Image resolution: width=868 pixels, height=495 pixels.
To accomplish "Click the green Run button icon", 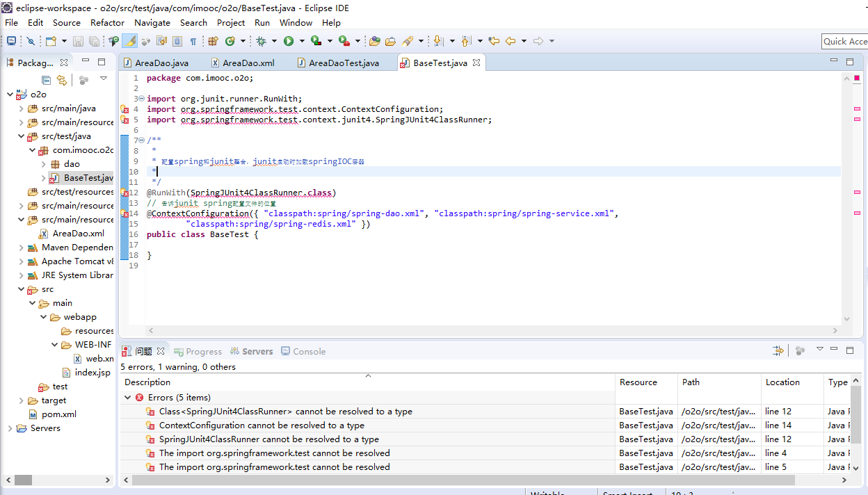I will (x=288, y=42).
